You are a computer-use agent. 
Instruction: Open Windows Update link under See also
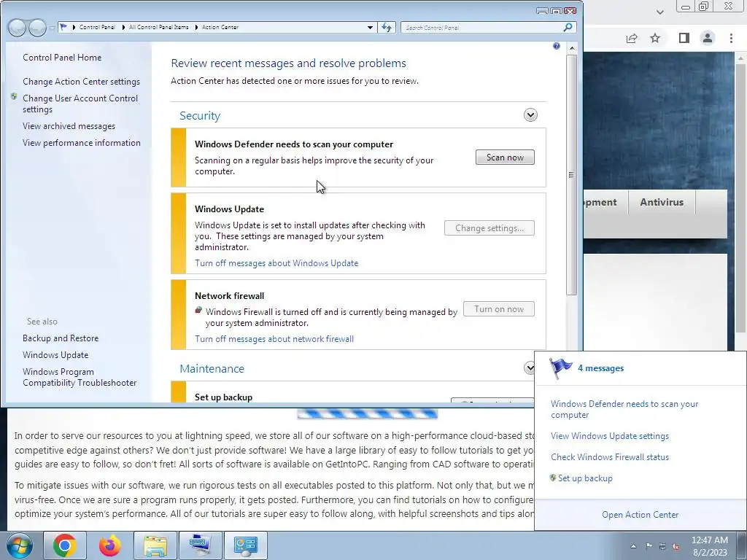tap(55, 355)
